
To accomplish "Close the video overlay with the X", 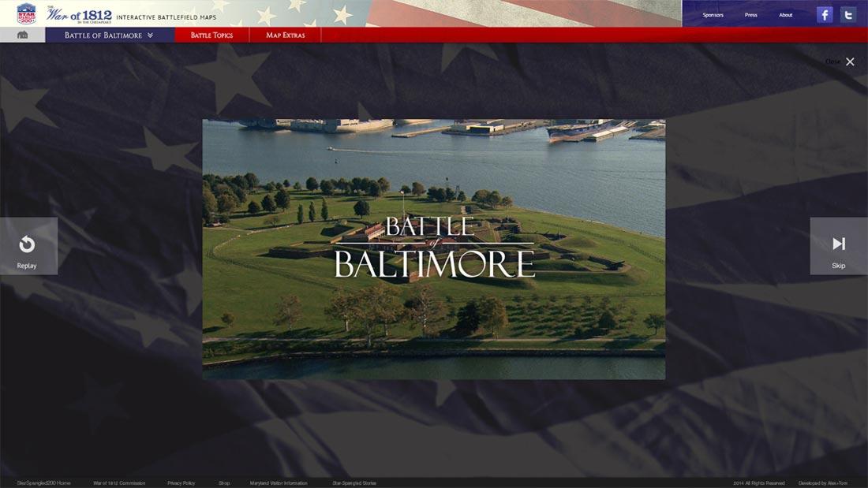I will (x=849, y=61).
